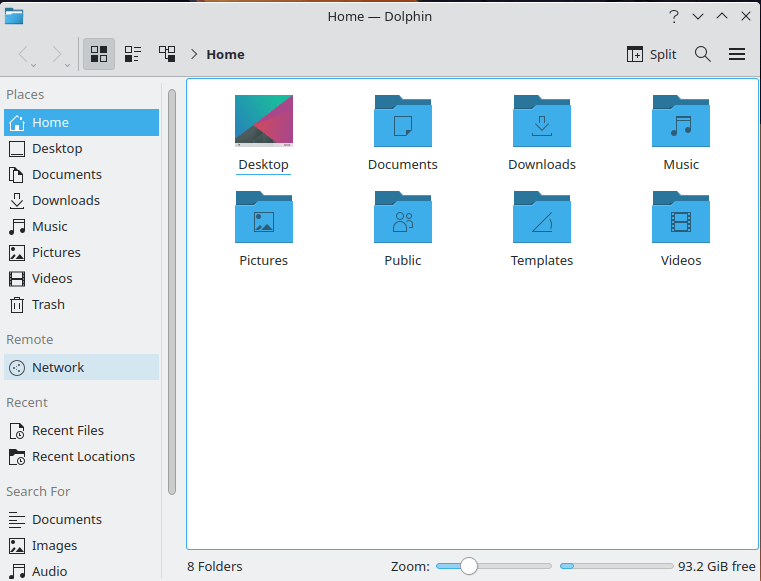
Task: Open Documents in Places sidebar
Action: click(82, 174)
